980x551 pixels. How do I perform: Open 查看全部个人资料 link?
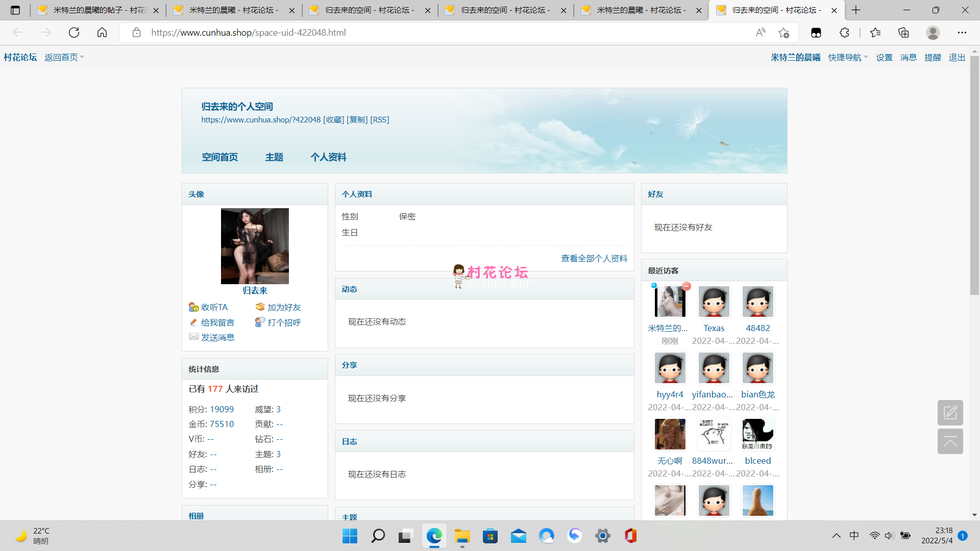594,258
